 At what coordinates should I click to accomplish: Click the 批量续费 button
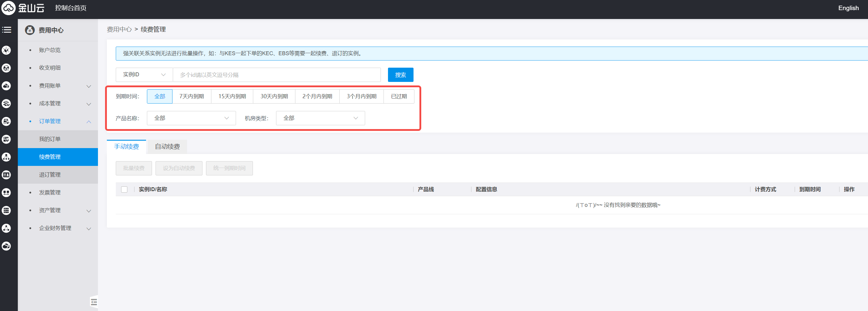(134, 169)
